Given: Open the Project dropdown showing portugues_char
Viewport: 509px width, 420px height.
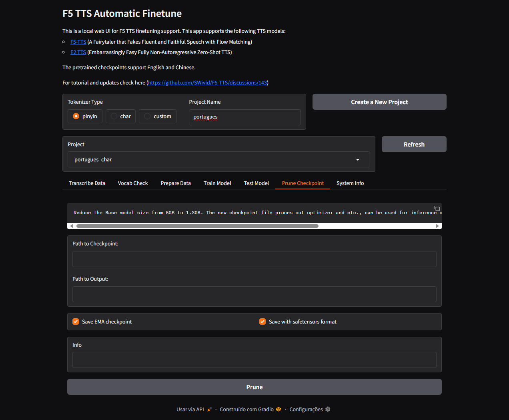Looking at the screenshot, I should tap(218, 159).
